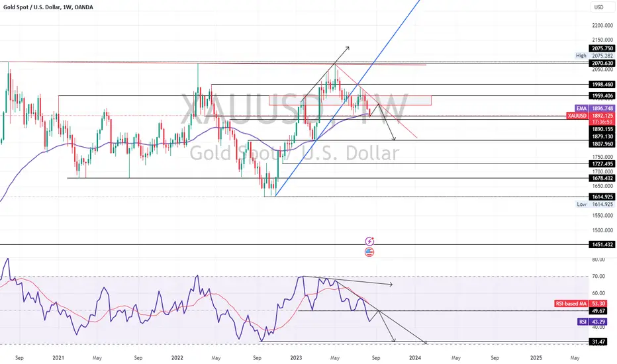
Task: Click the 1890.155 price level label
Action: pos(602,129)
